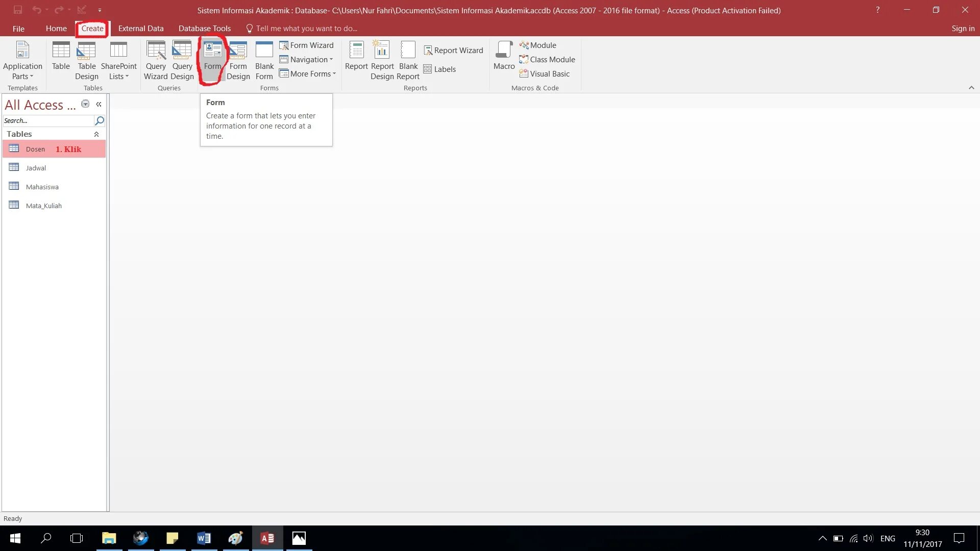This screenshot has height=551, width=980.
Task: Collapse the ribbon using the arrow
Action: pos(971,88)
